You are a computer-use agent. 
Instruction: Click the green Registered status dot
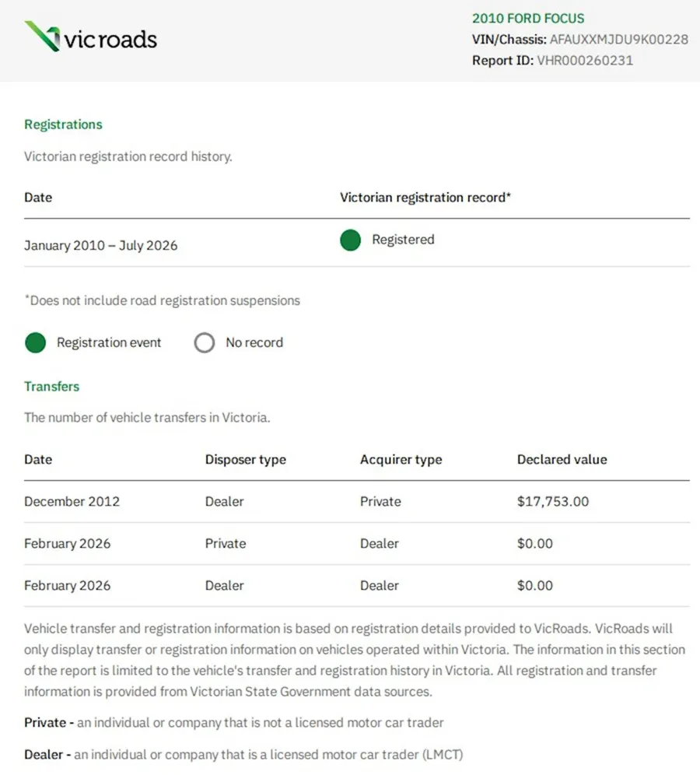(x=350, y=240)
